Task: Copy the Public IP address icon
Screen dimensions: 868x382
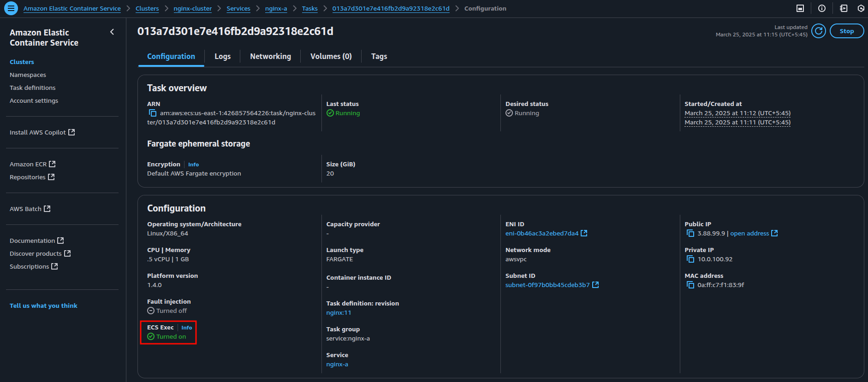Action: (x=690, y=233)
